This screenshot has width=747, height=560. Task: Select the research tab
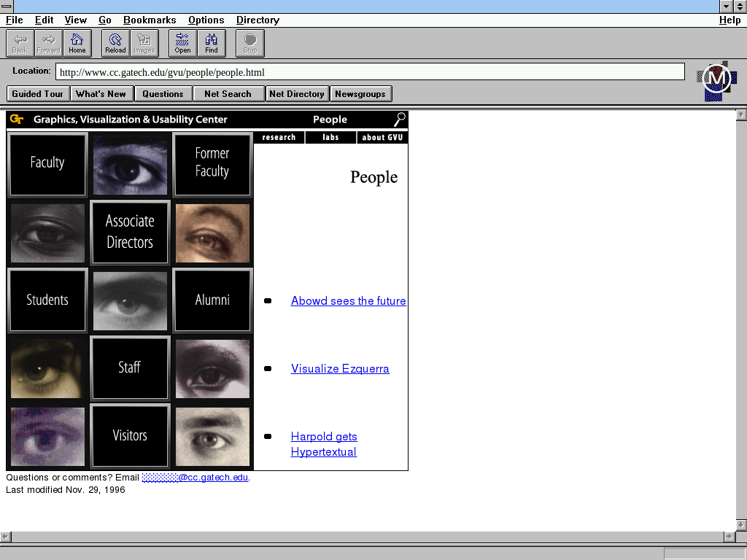click(x=279, y=137)
